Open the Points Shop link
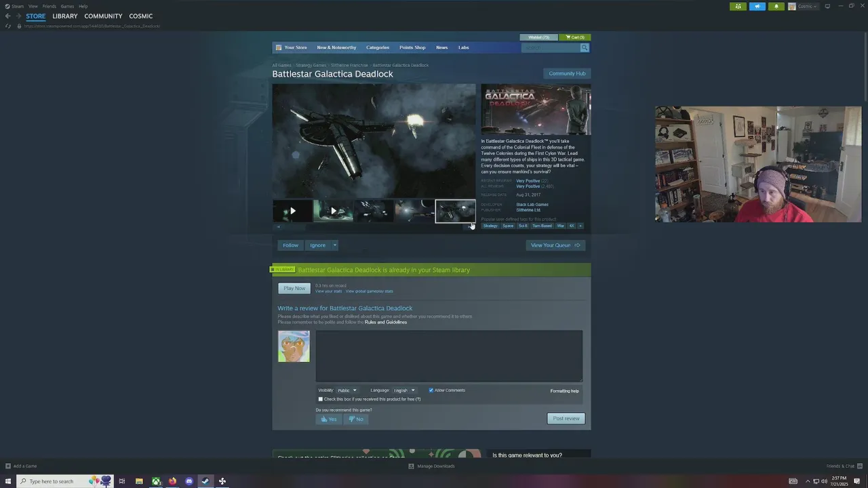Screen dimensions: 868x488 coord(412,47)
